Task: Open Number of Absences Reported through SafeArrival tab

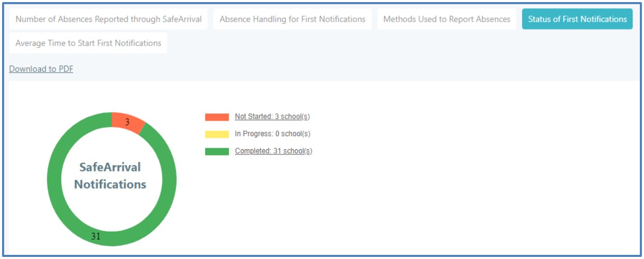Action: click(108, 19)
